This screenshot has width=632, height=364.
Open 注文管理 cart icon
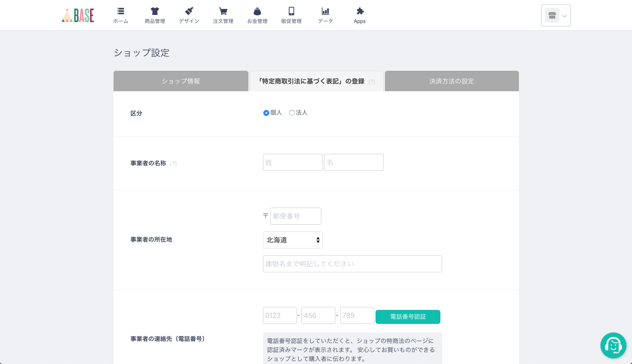[223, 11]
